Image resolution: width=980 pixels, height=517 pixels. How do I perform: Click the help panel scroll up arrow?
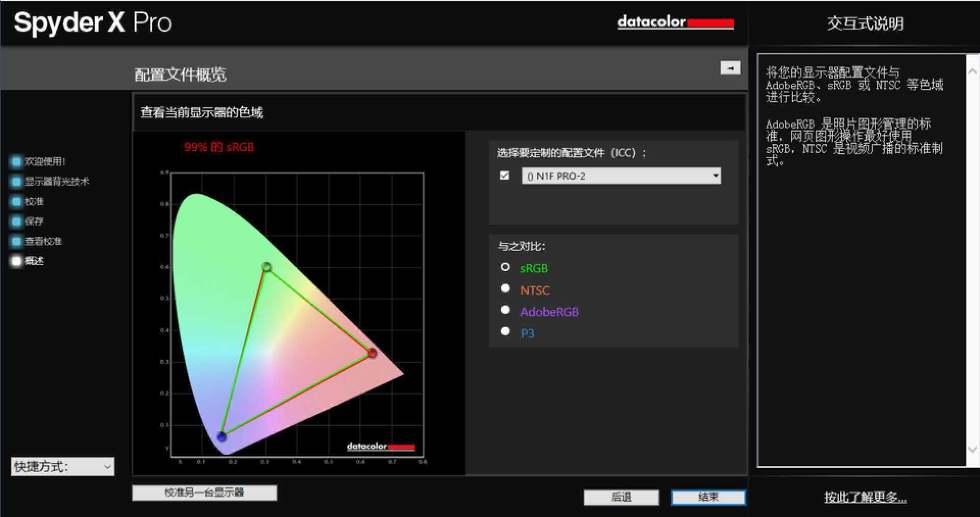click(x=973, y=72)
